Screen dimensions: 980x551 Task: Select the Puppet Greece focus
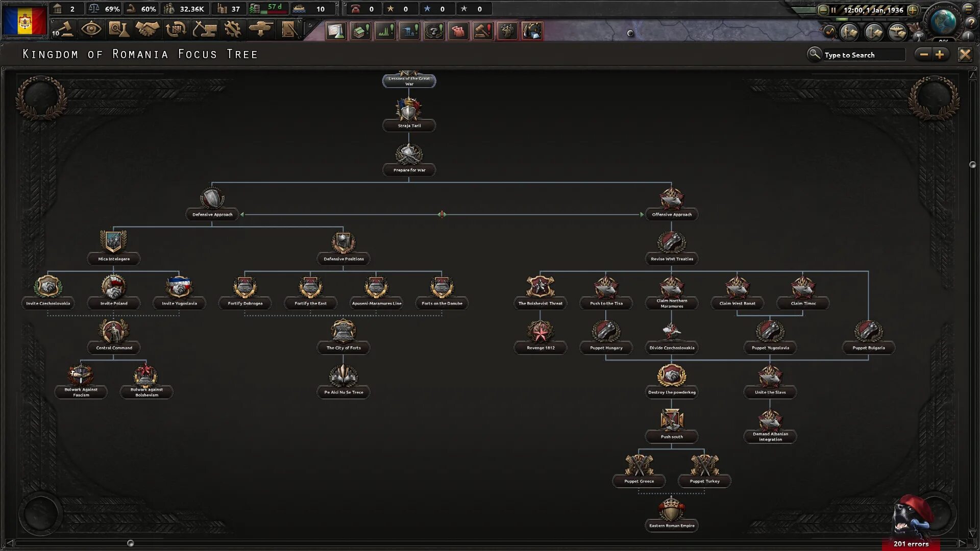click(639, 471)
